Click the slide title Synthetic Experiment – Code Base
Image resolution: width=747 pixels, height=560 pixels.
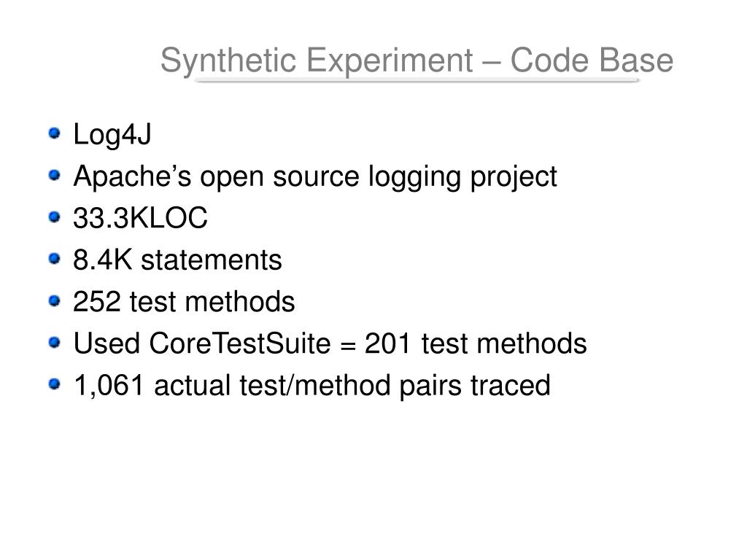(417, 61)
